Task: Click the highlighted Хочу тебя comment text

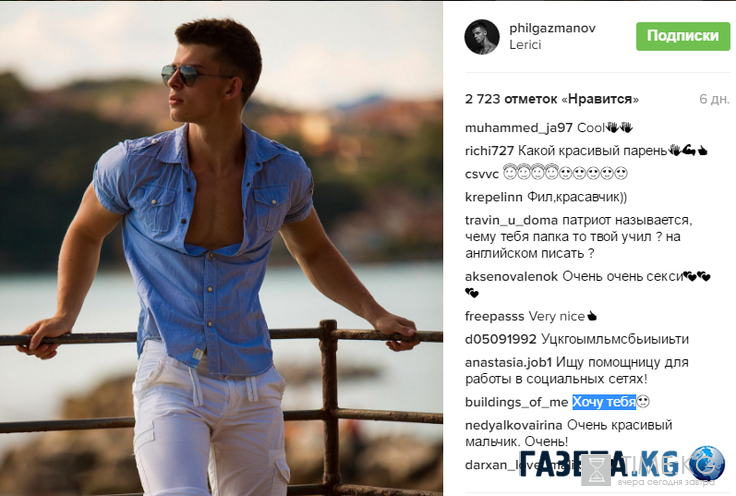Action: point(604,402)
